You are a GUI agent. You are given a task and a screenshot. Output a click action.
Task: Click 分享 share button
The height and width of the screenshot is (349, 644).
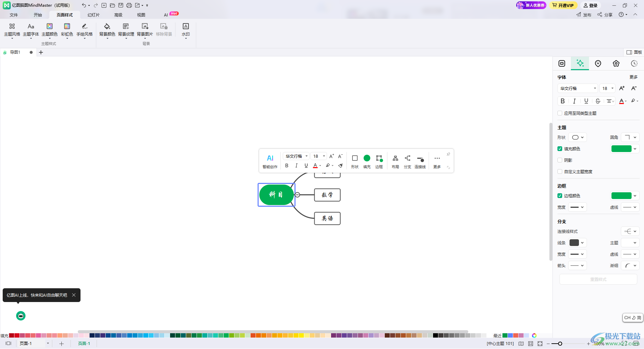click(605, 15)
